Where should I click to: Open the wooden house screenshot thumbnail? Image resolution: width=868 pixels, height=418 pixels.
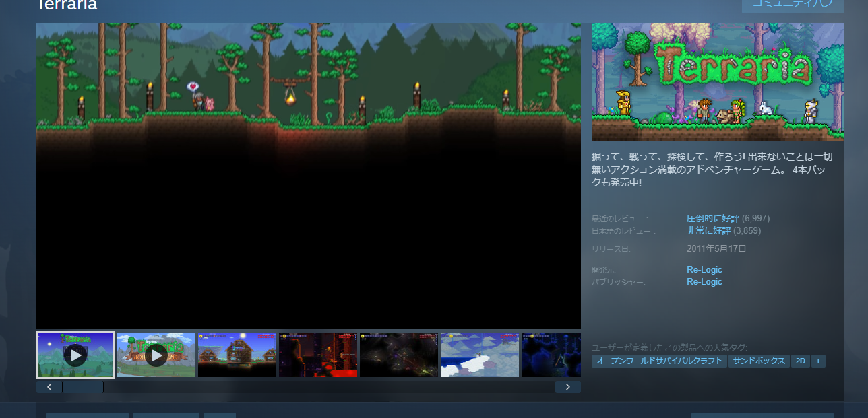click(237, 355)
